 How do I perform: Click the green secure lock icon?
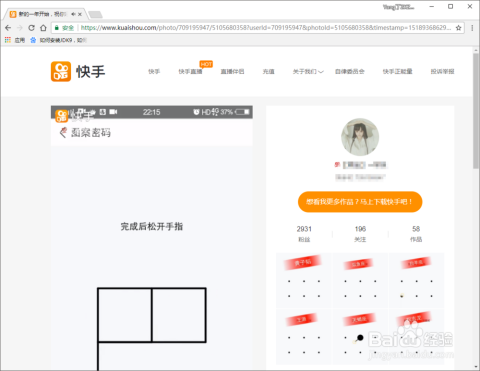coord(57,28)
